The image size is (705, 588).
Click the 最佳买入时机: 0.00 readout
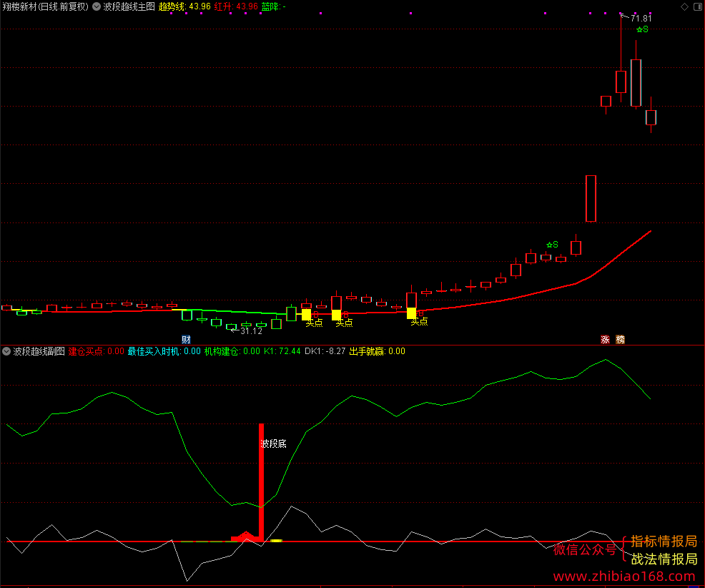click(x=164, y=351)
